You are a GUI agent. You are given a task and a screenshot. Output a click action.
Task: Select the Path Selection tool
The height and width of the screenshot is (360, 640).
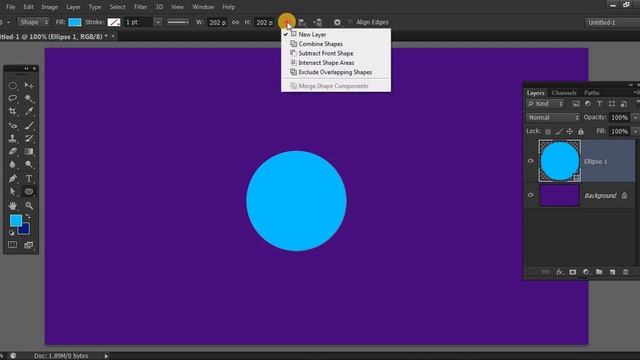click(x=13, y=191)
